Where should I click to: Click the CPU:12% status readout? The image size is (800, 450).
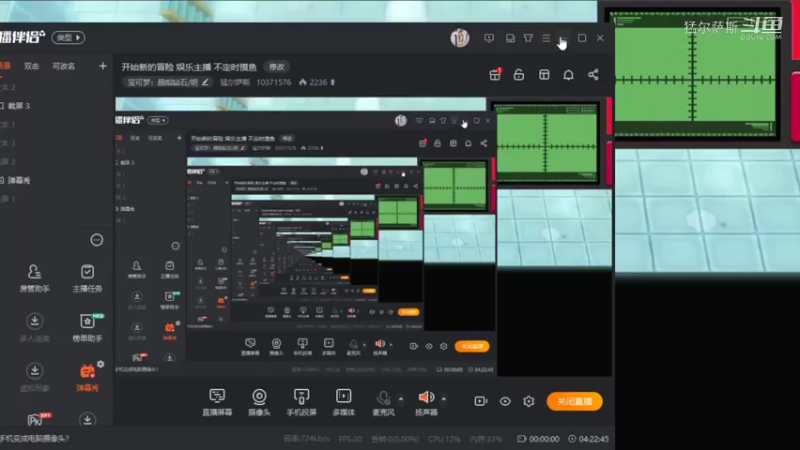coord(444,439)
